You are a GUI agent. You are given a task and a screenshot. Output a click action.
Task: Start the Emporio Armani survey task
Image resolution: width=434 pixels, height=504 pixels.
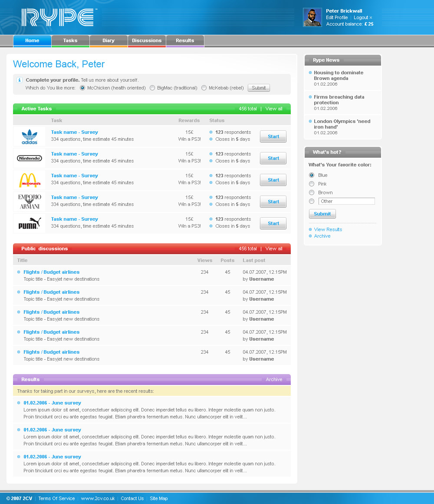pyautogui.click(x=273, y=202)
